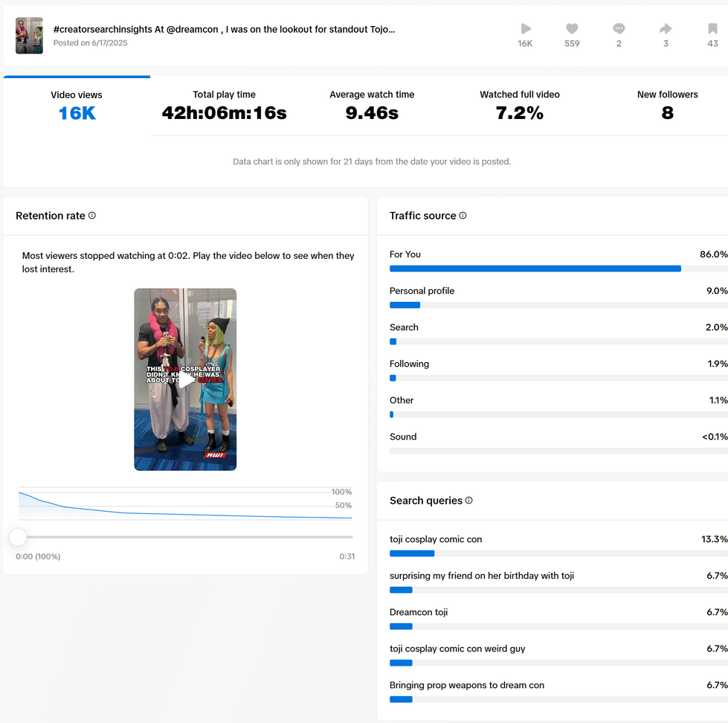Open the Search queries info icon

click(x=469, y=500)
